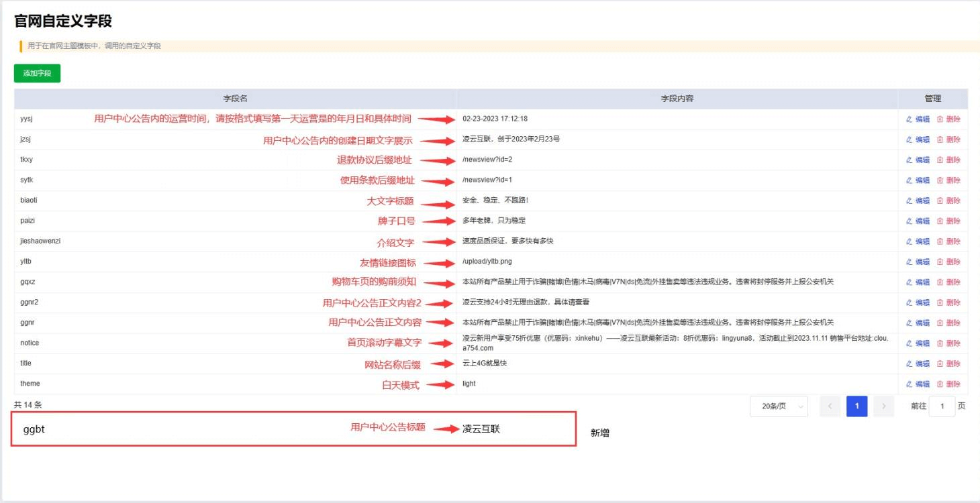Image resolution: width=980 pixels, height=503 pixels.
Task: Click the 共 14 条 total count
Action: pos(28,405)
